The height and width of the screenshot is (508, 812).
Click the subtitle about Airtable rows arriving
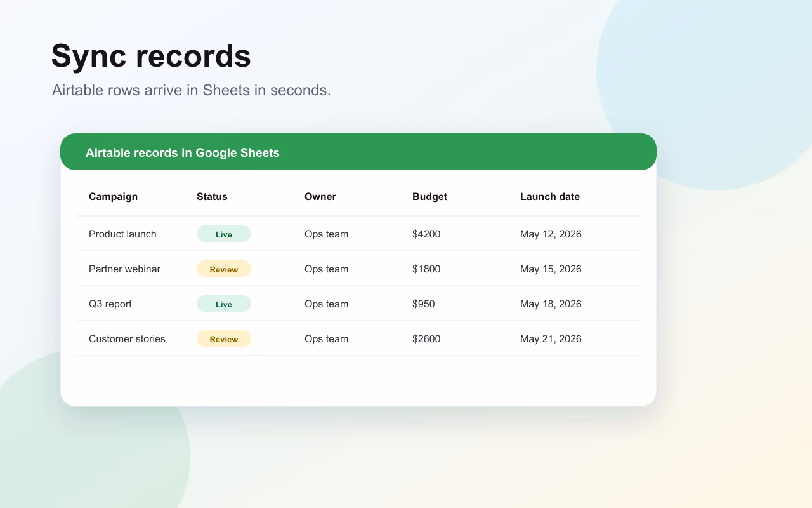click(x=192, y=90)
